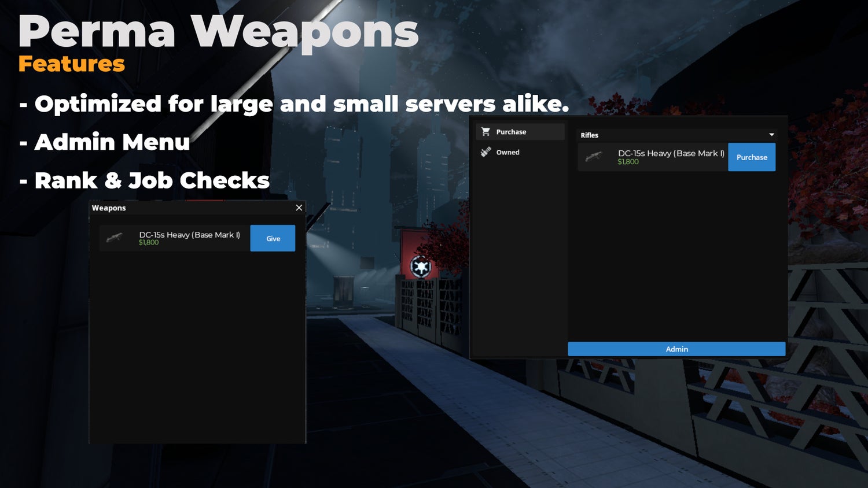Image resolution: width=868 pixels, height=488 pixels.
Task: Select the DC-15s Heavy name in Weapons window
Action: 189,235
